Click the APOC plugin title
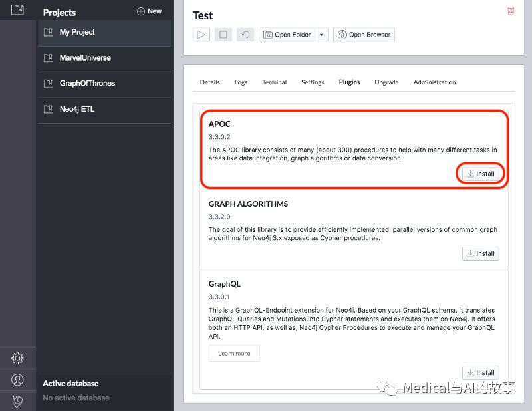The width and height of the screenshot is (532, 411). click(x=219, y=124)
